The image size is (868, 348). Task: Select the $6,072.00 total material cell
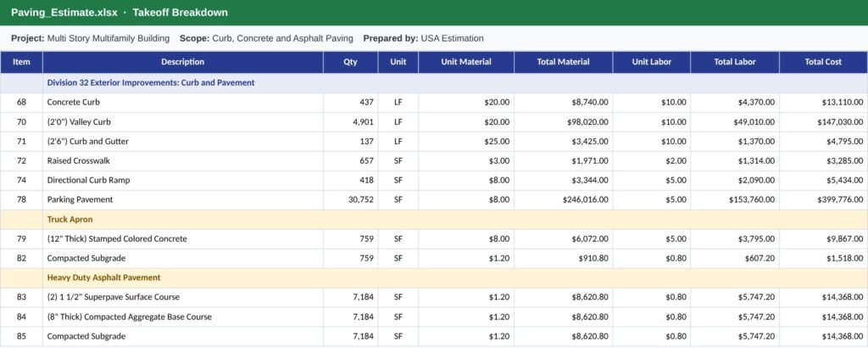point(563,239)
